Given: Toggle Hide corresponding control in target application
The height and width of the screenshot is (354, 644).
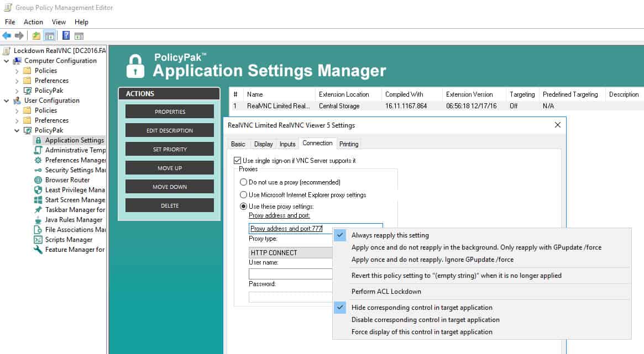Looking at the screenshot, I should coord(481,308).
